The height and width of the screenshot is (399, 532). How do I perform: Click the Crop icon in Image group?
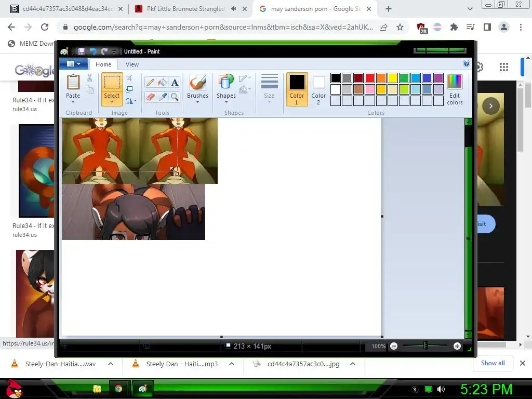point(129,78)
